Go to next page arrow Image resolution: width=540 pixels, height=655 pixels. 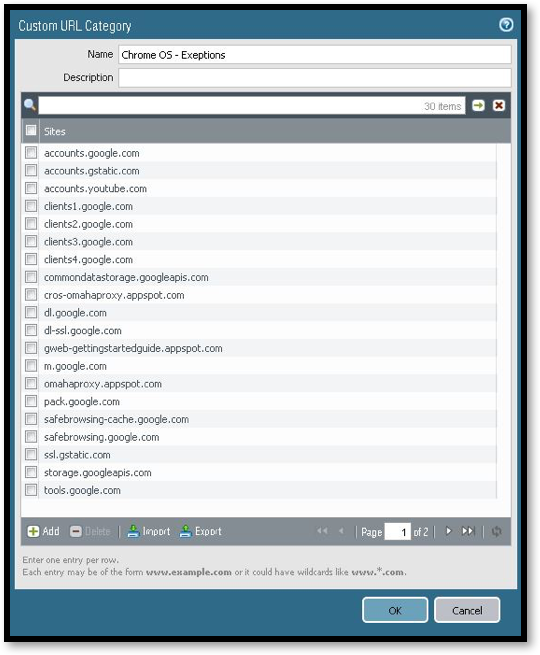click(448, 531)
